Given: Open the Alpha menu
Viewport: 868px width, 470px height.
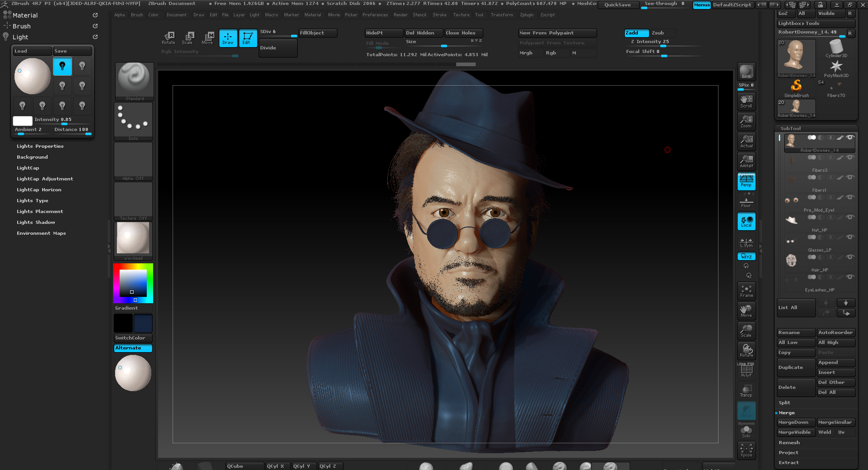Looking at the screenshot, I should click(x=120, y=15).
